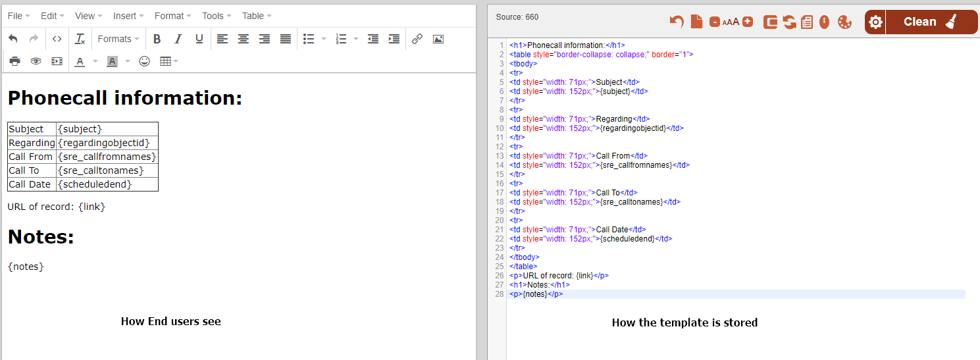Click the {subject} table cell
The height and width of the screenshot is (360, 980).
pos(107,129)
